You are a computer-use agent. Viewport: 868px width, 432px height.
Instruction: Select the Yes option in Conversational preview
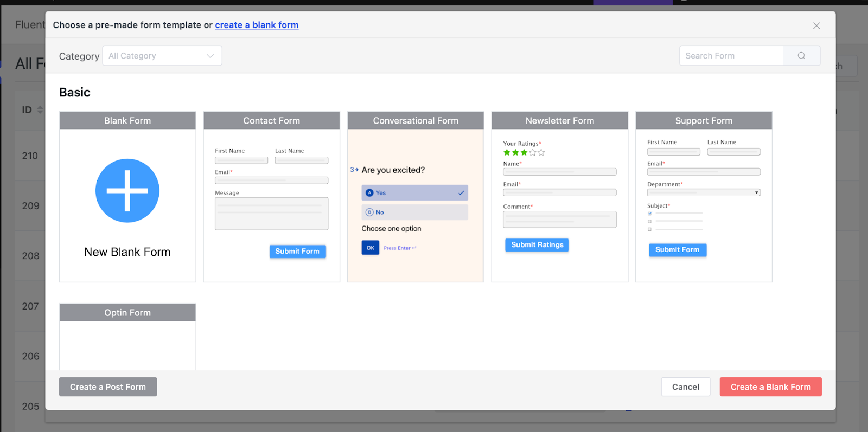(415, 193)
